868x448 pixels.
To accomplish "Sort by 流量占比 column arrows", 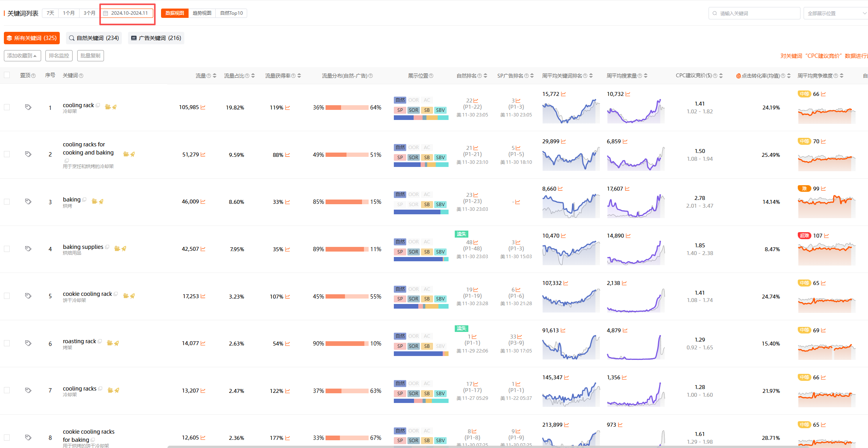I will [253, 76].
